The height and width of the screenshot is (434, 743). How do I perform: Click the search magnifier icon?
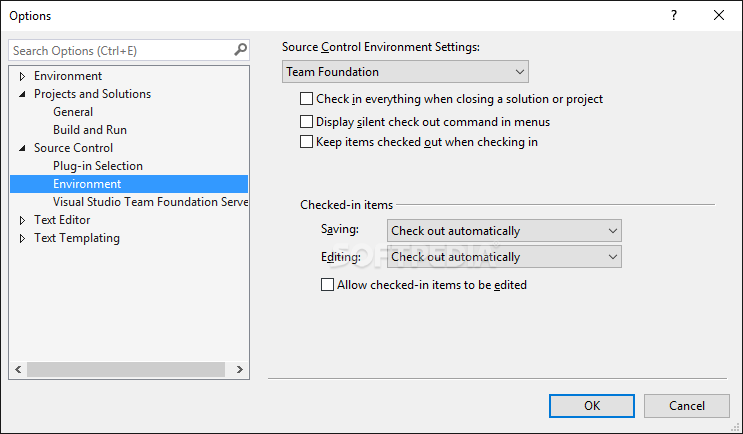pyautogui.click(x=240, y=50)
